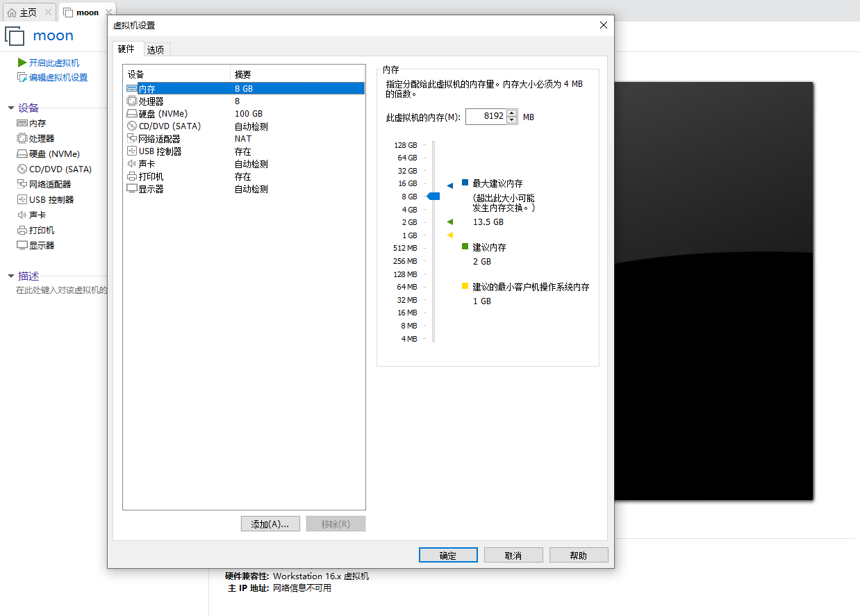This screenshot has width=860, height=616.
Task: Click the 摘要 column header
Action: (297, 74)
